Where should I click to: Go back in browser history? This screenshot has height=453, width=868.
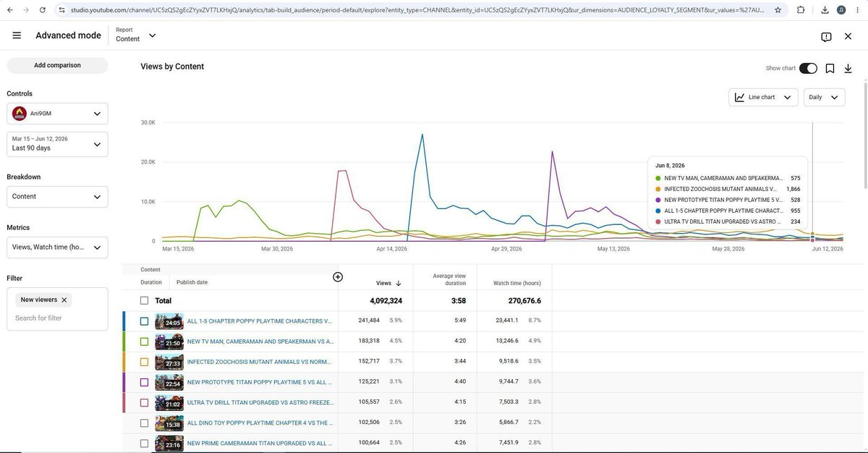pos(8,10)
